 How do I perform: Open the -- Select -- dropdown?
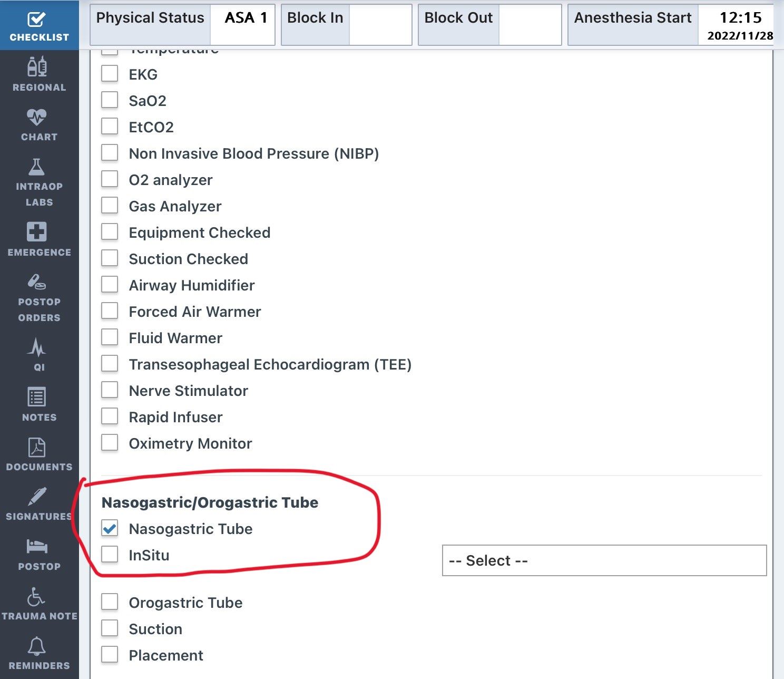pos(604,560)
